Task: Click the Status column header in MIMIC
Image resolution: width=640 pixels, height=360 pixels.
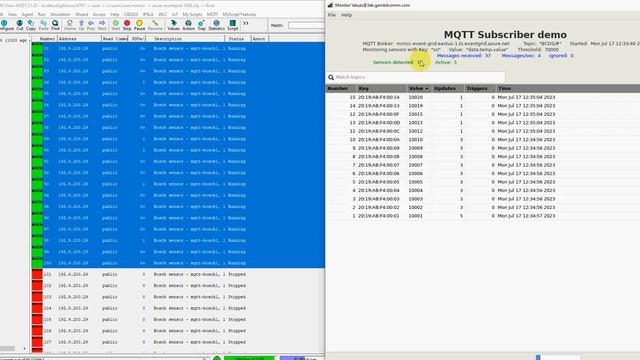Action: pyautogui.click(x=237, y=39)
